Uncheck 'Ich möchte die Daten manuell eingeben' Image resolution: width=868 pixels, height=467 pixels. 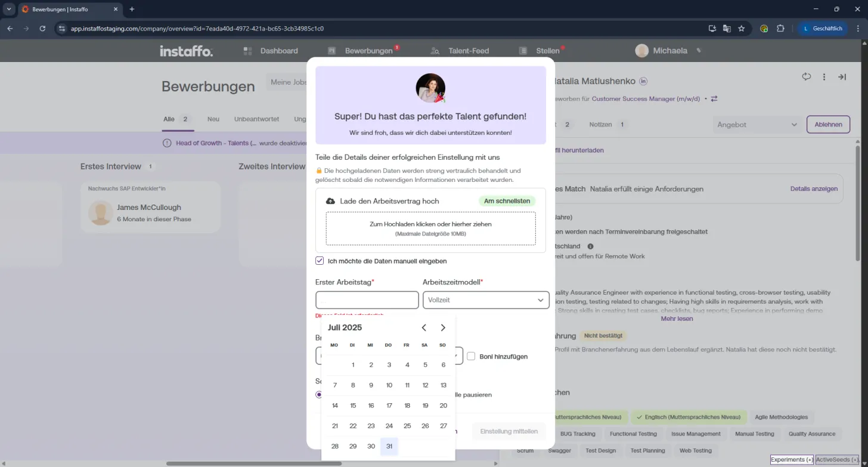click(x=320, y=261)
